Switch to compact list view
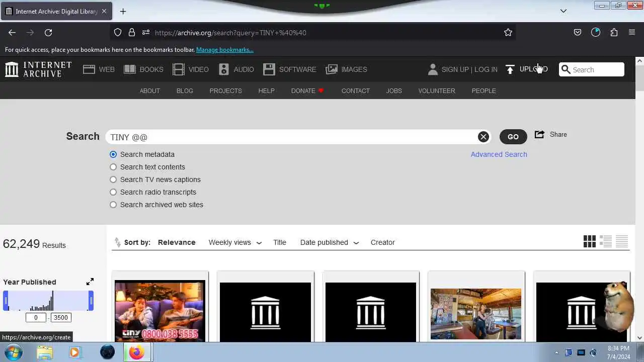This screenshot has height=362, width=644. point(622,242)
